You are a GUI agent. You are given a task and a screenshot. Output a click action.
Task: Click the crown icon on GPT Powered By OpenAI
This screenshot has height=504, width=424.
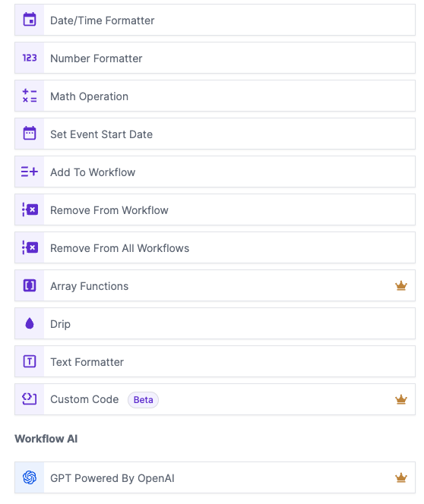coord(401,477)
